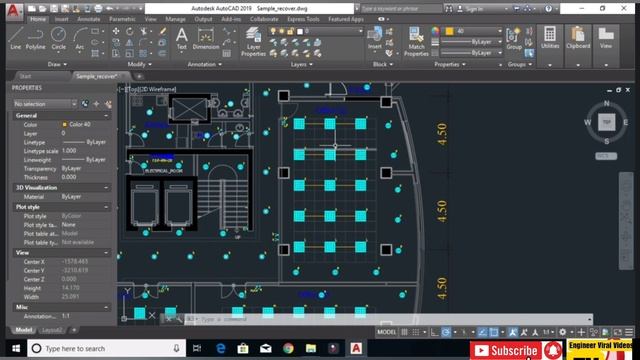Click the Rotate tool in Modify panel

[130, 31]
